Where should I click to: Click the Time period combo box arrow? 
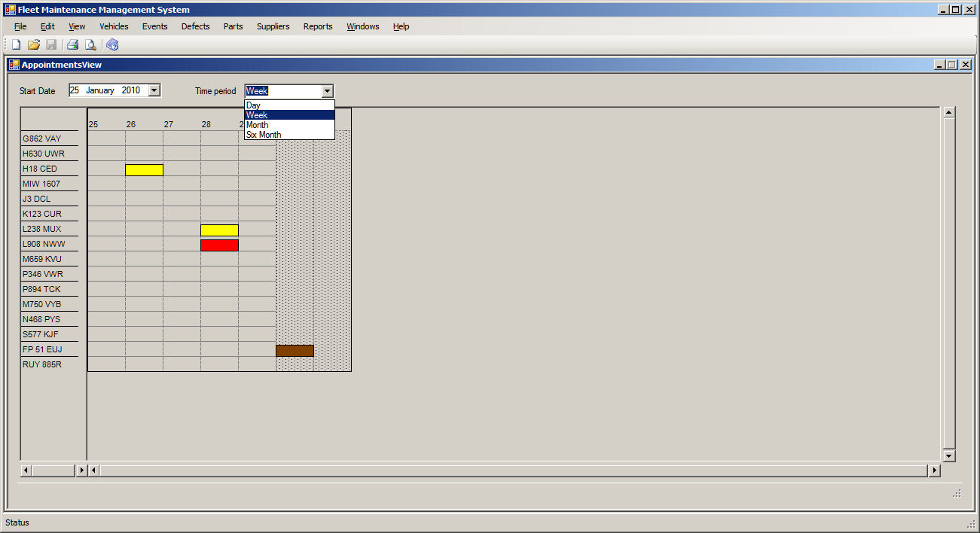[327, 91]
